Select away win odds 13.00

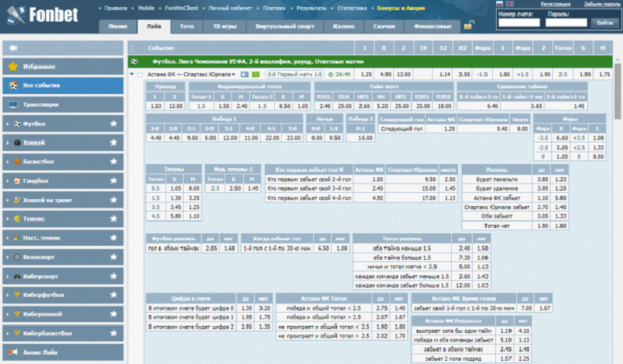403,74
